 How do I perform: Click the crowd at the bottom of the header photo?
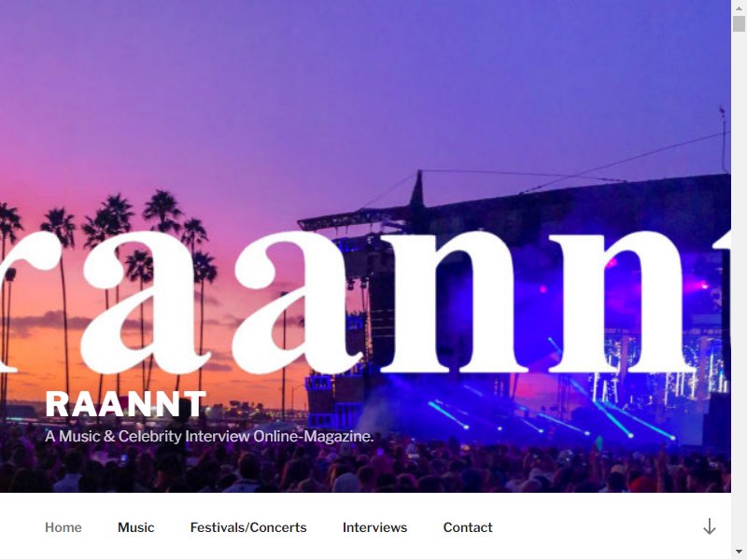tap(365, 469)
